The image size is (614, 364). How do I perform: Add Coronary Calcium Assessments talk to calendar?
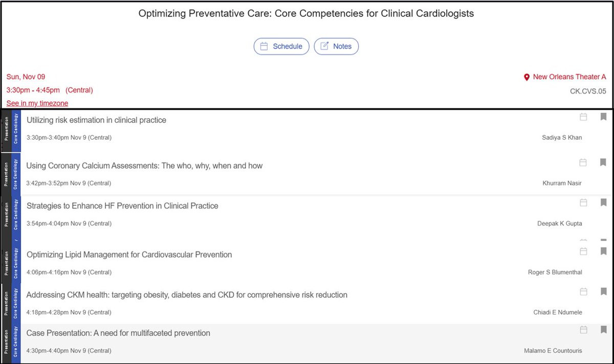pyautogui.click(x=583, y=163)
